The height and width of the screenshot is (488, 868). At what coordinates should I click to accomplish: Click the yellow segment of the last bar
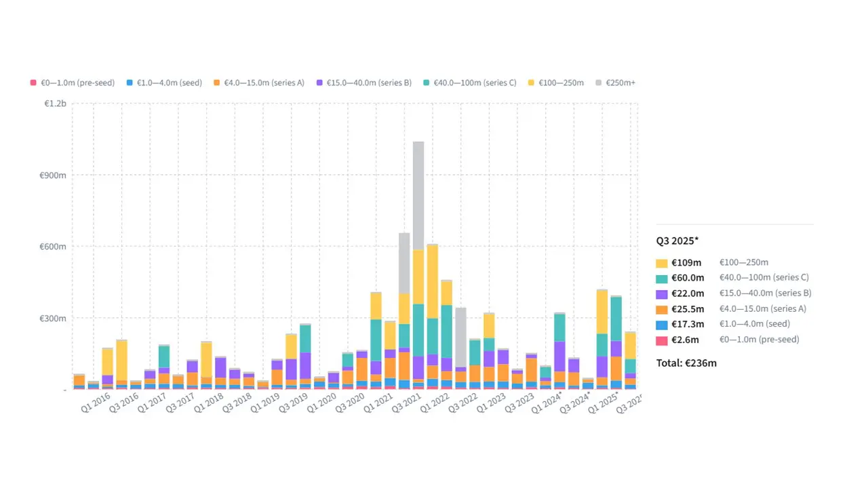point(630,345)
